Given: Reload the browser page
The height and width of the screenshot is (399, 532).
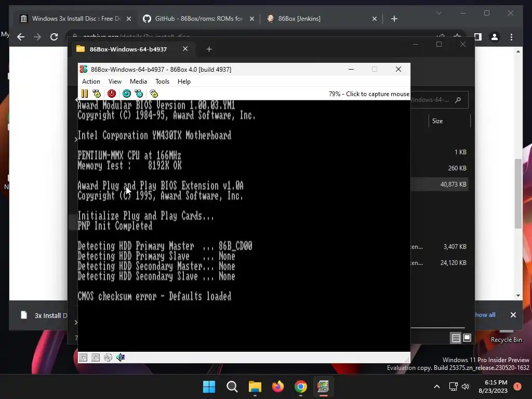Looking at the screenshot, I should click(x=54, y=37).
